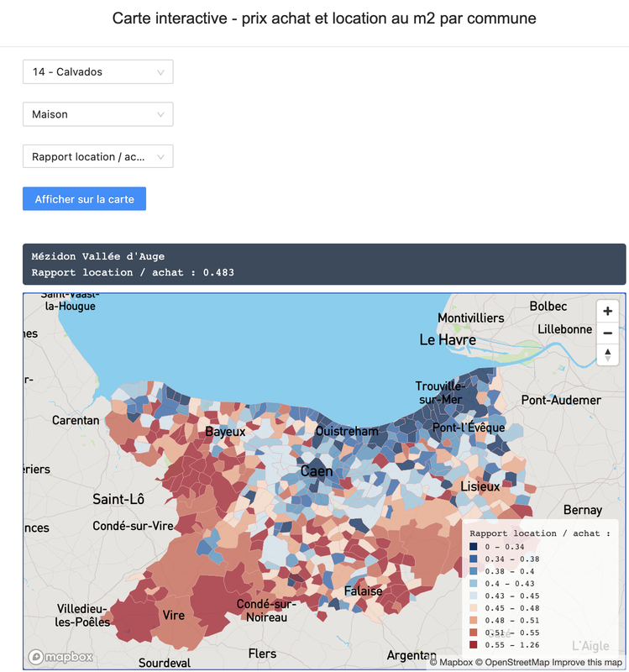Image resolution: width=629 pixels, height=672 pixels.
Task: Click the page title Carte interactive heading
Action: pyautogui.click(x=324, y=18)
